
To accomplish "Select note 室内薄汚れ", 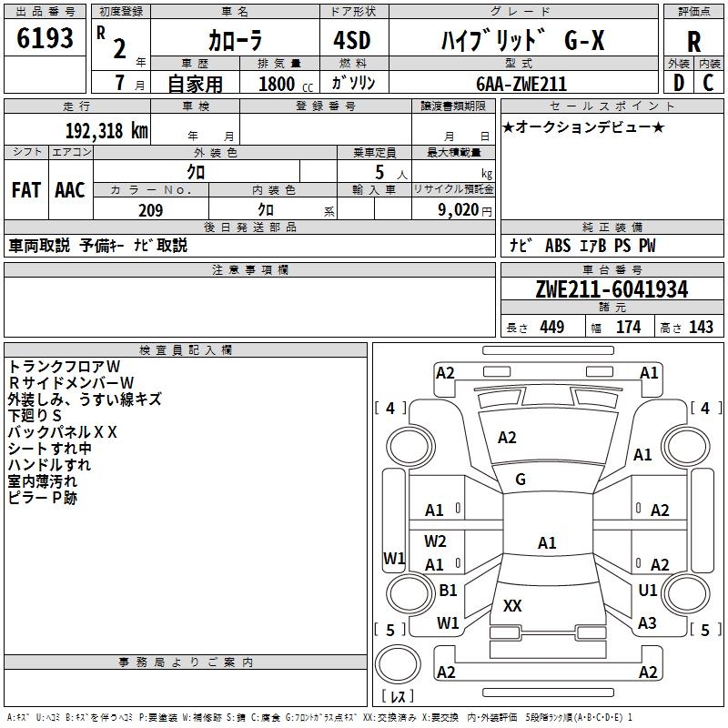I will click(42, 481).
